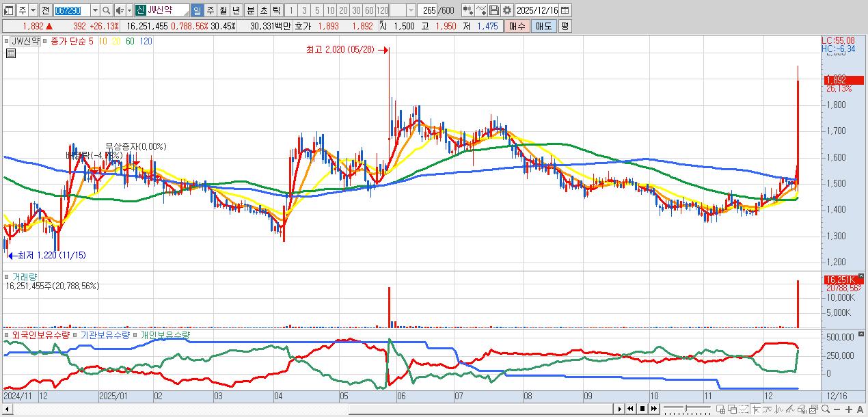Select the minute (분) chart period
The image size is (868, 417).
coord(250,10)
